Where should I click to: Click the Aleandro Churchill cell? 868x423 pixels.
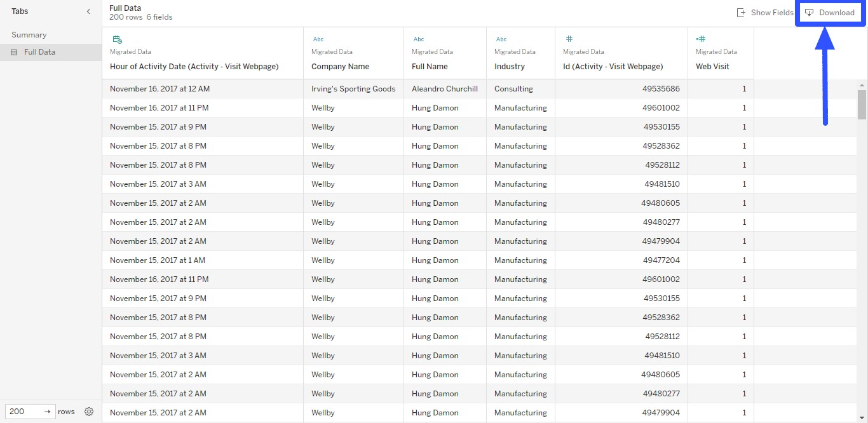tap(445, 89)
